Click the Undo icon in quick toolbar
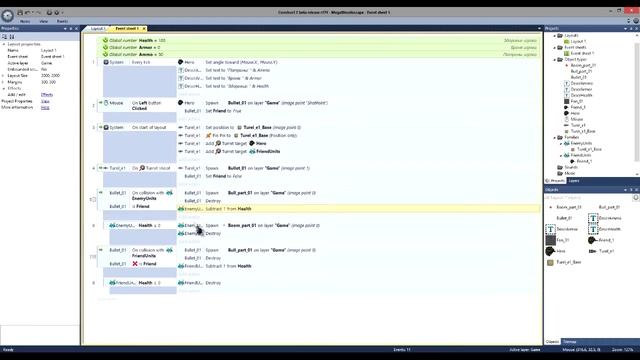 [28, 13]
